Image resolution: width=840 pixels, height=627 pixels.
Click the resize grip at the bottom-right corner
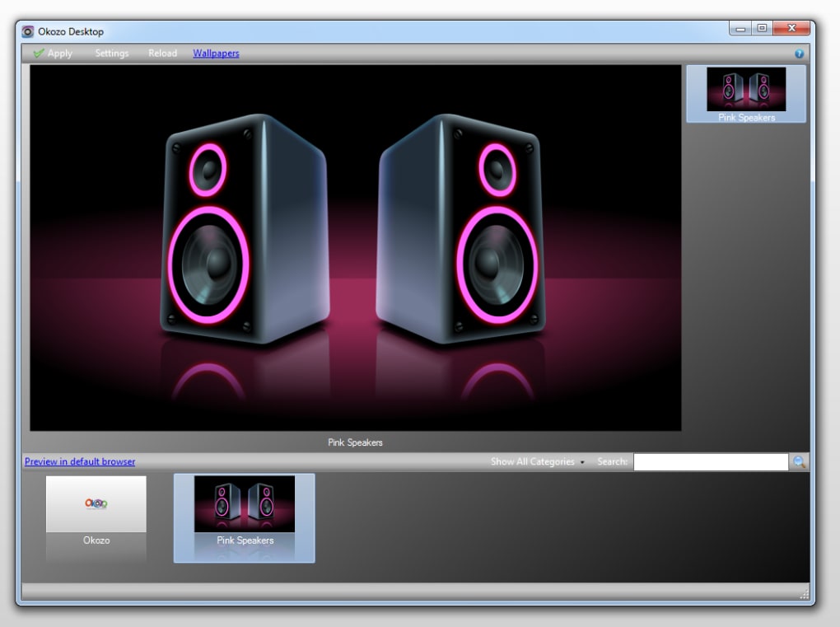tap(805, 594)
